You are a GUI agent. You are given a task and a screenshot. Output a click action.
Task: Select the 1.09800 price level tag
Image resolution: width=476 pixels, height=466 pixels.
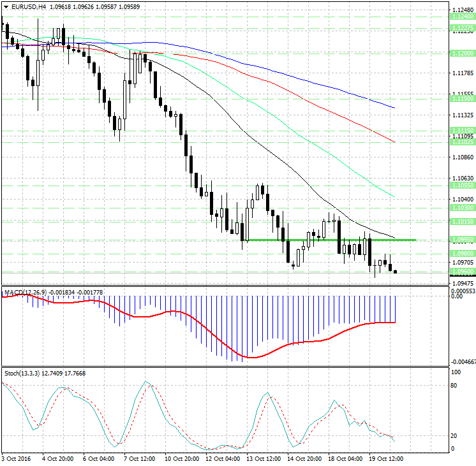tap(461, 253)
